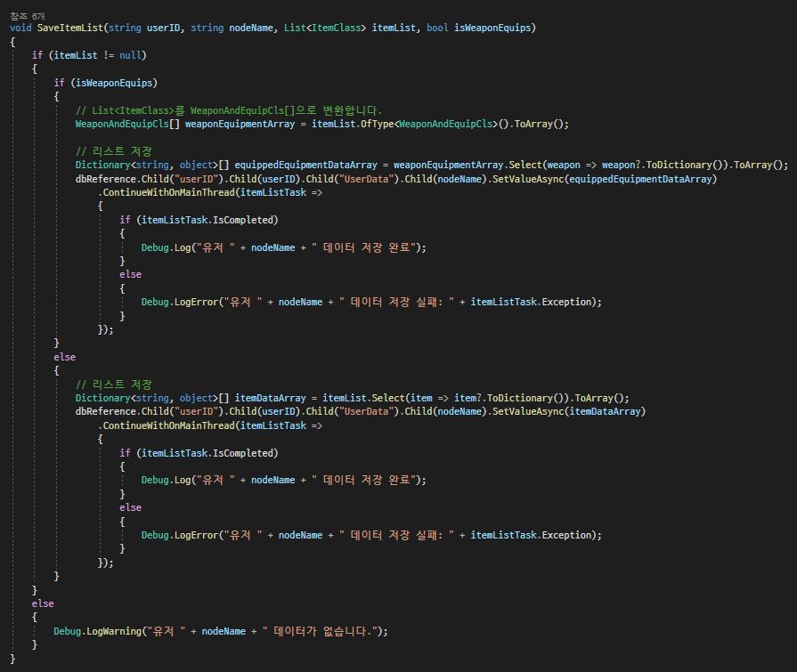
Task: Place cursor on 'if (isWeaponEquips)' condition
Action: [x=106, y=83]
